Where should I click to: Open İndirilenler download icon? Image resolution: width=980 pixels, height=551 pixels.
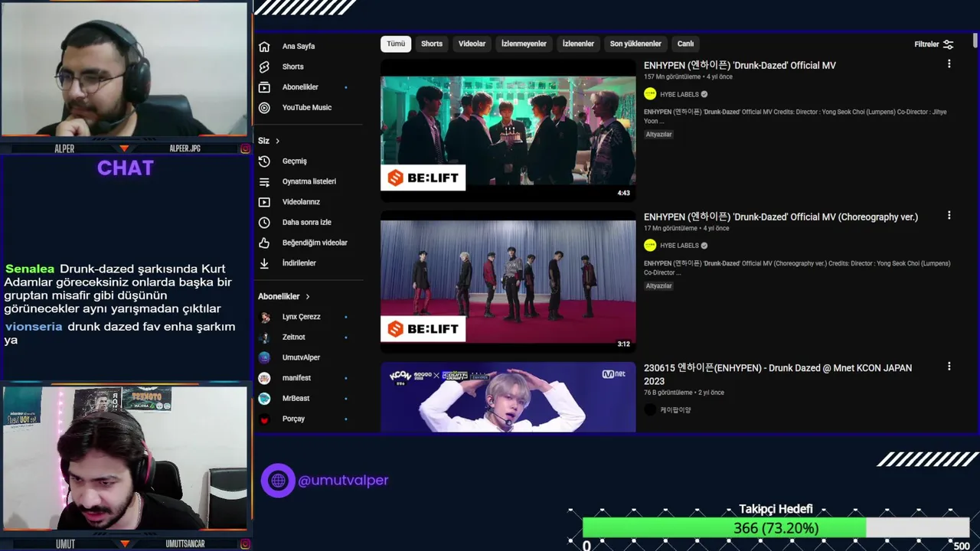pos(264,263)
